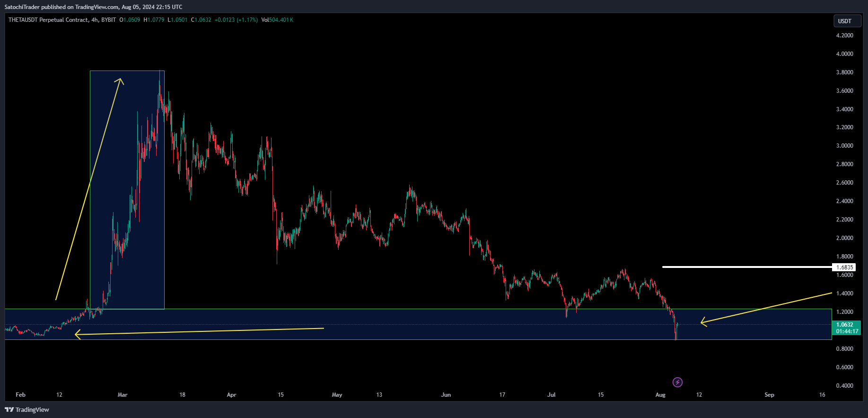This screenshot has width=868, height=418.
Task: Click the open value O1.0509
Action: [x=130, y=20]
